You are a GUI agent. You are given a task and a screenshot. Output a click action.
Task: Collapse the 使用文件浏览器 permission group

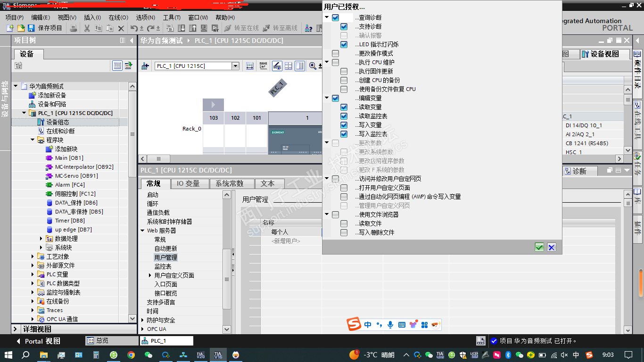click(327, 214)
